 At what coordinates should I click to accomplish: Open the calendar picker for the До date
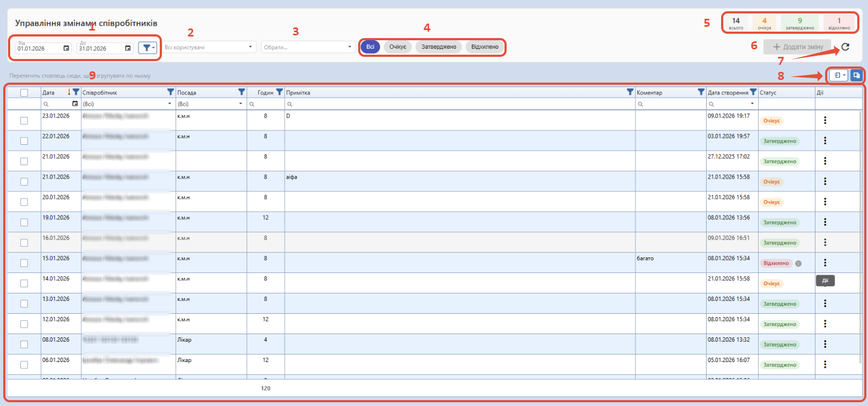pos(128,48)
